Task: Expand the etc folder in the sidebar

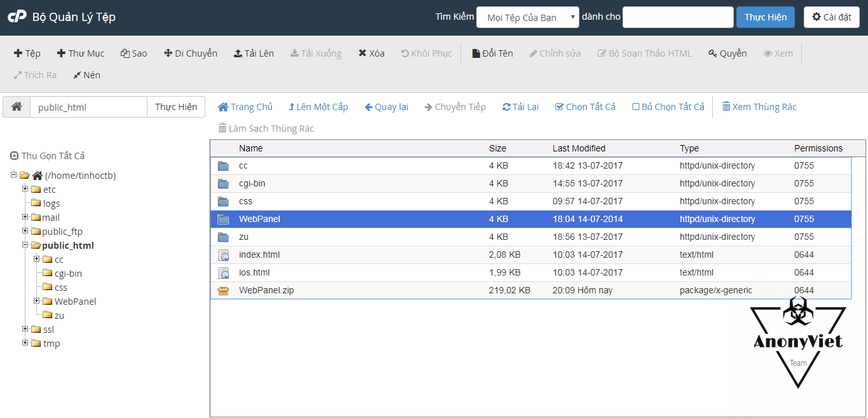Action: pos(24,189)
